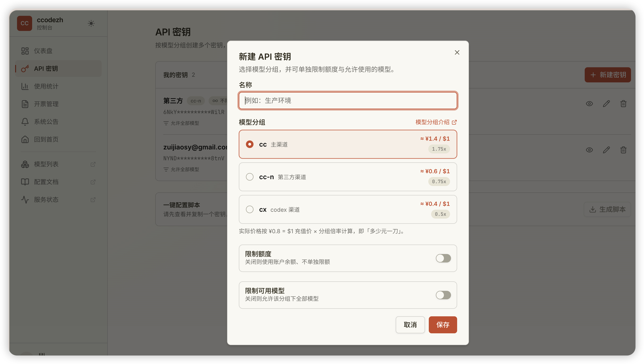The width and height of the screenshot is (644, 364).
Task: Turn on the 限制可用模型 switch
Action: pos(443,295)
